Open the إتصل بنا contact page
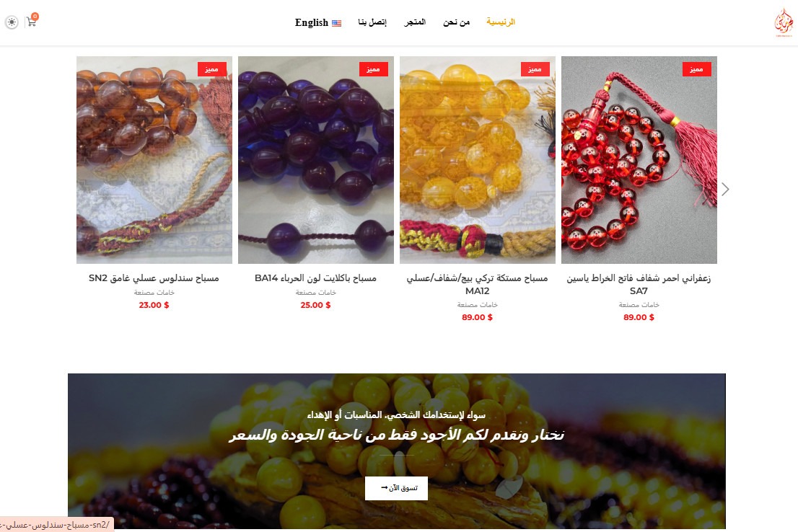 click(x=372, y=22)
